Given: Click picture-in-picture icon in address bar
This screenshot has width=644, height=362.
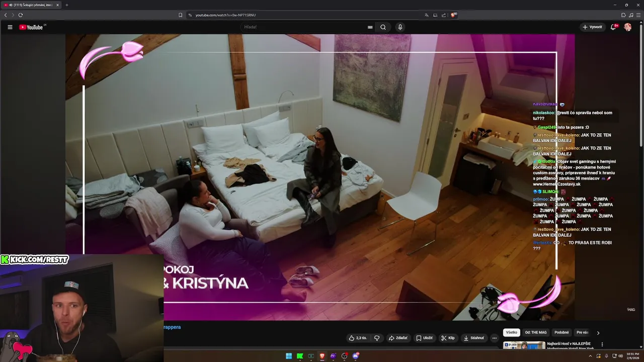Looking at the screenshot, I should [435, 15].
